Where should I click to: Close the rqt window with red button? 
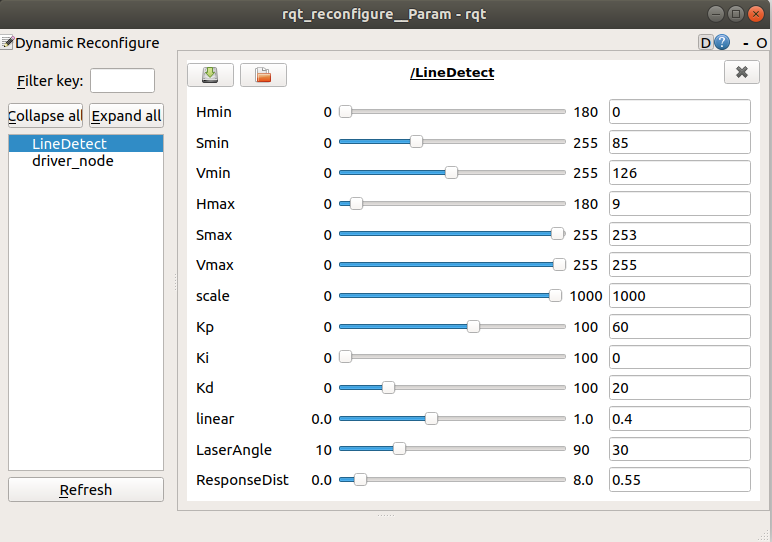tap(755, 14)
